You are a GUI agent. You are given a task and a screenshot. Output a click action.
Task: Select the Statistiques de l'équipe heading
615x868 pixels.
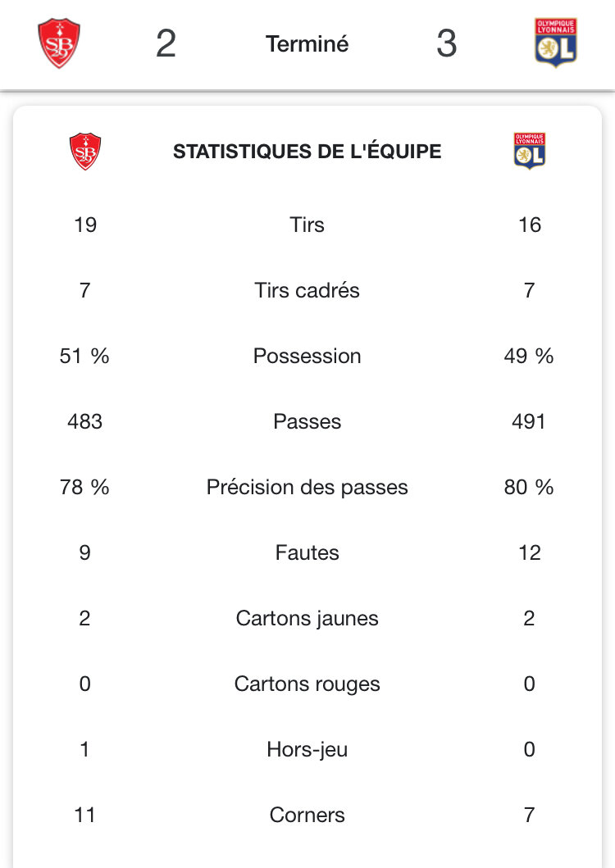pyautogui.click(x=307, y=152)
